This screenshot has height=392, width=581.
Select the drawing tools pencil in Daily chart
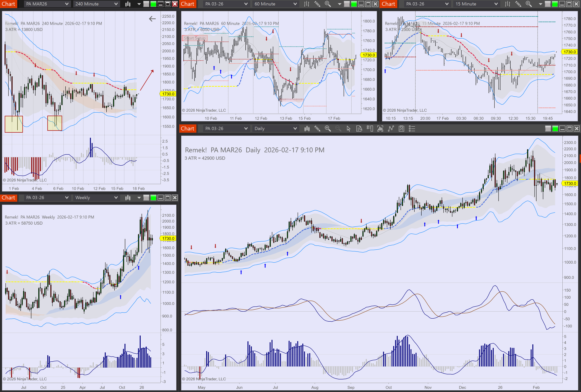[317, 129]
